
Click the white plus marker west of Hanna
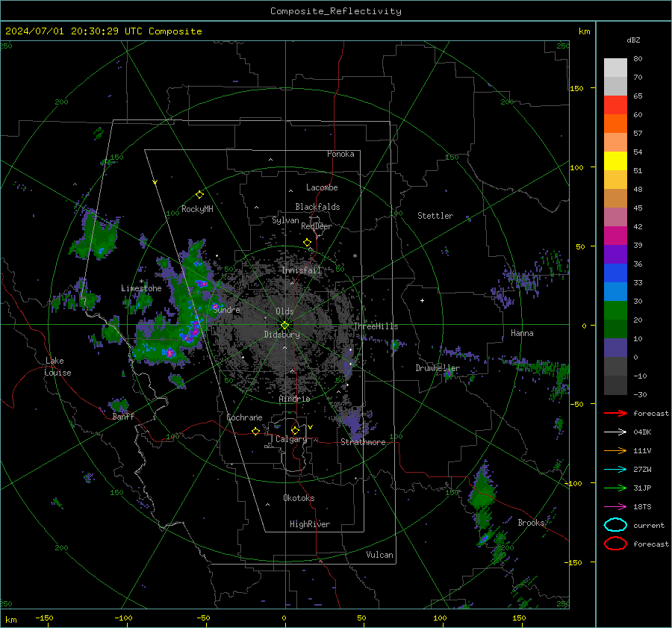pyautogui.click(x=422, y=300)
